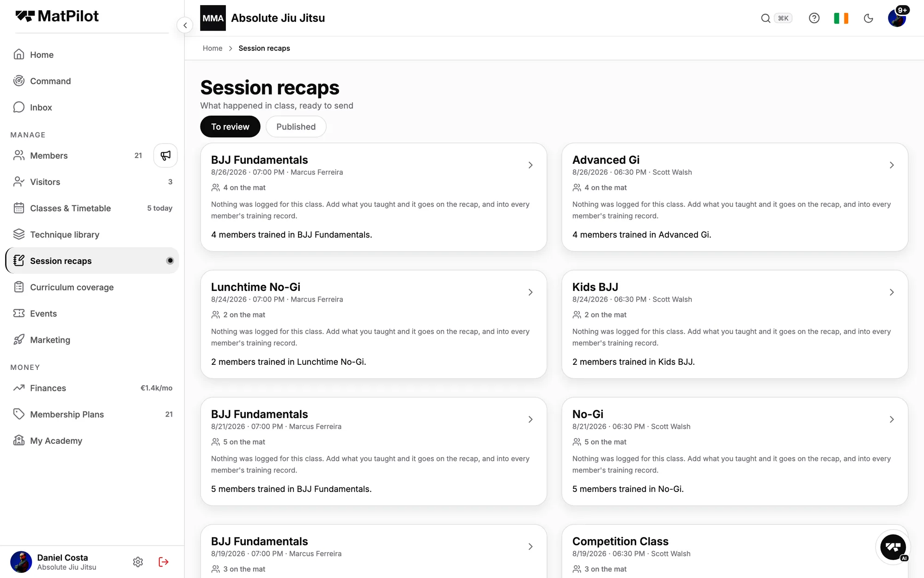Open the user avatar with 9+ badge
This screenshot has width=924, height=578.
[897, 18]
